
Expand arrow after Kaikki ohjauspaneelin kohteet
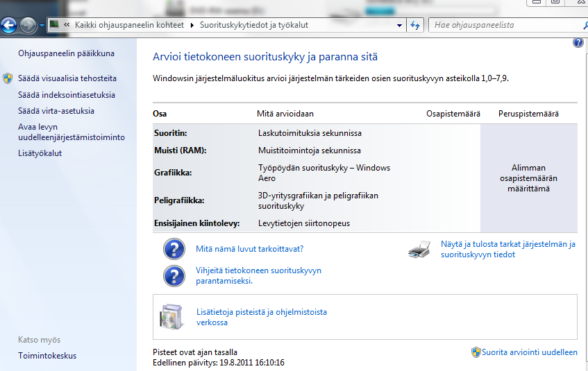[x=192, y=25]
